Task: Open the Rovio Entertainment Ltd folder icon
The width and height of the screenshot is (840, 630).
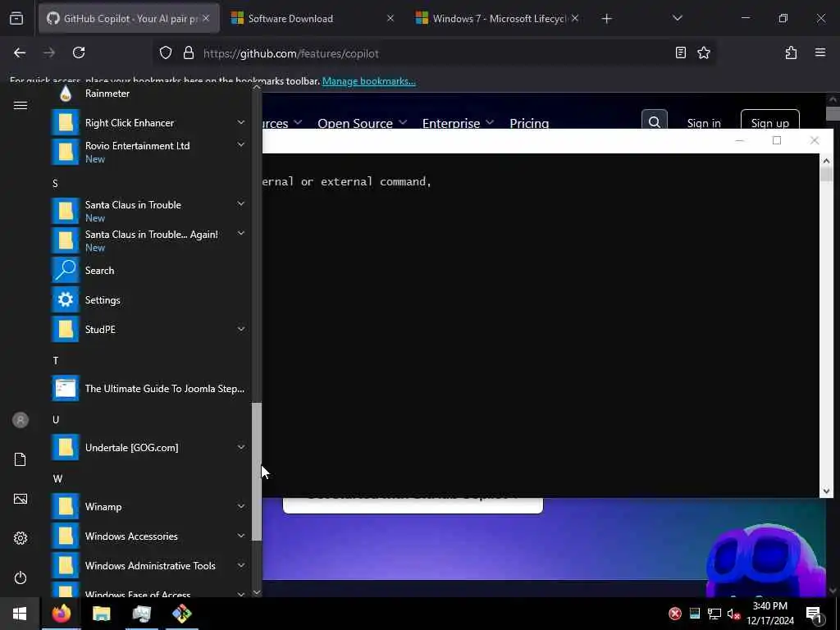Action: click(x=66, y=152)
